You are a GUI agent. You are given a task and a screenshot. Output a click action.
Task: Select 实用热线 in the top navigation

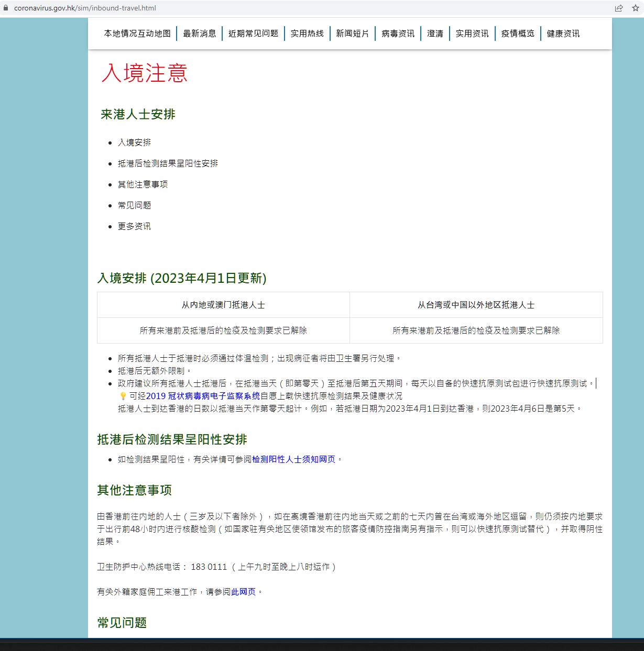point(307,34)
